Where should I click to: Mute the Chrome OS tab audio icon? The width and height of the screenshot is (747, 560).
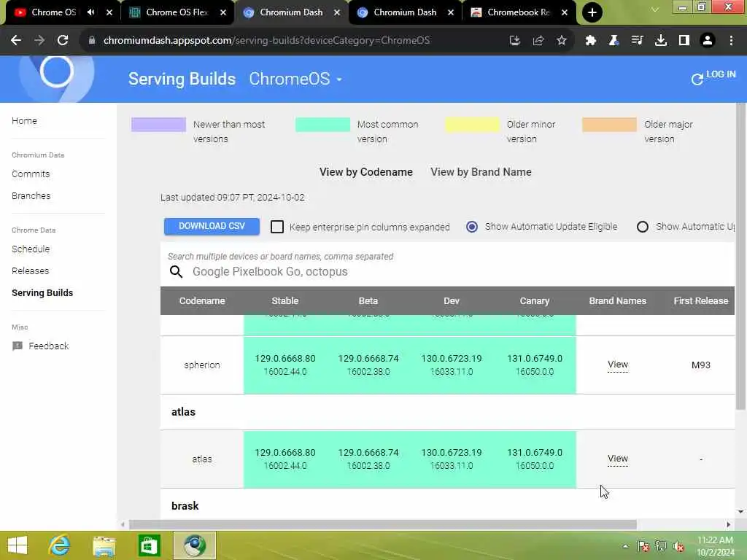91,12
